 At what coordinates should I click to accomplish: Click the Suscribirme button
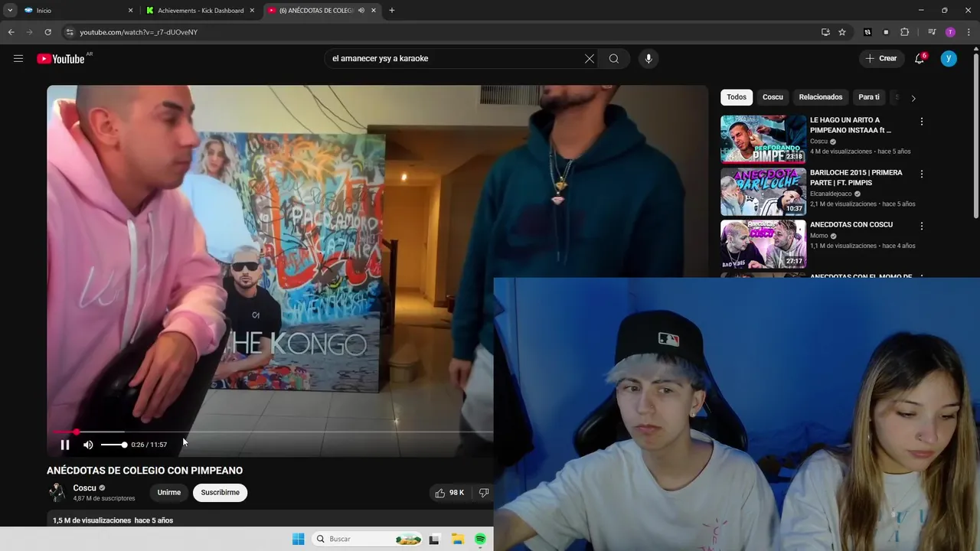pyautogui.click(x=220, y=493)
